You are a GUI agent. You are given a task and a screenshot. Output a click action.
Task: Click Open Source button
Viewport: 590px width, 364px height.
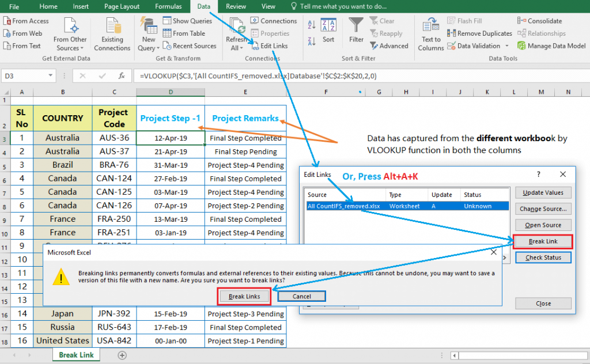(543, 225)
